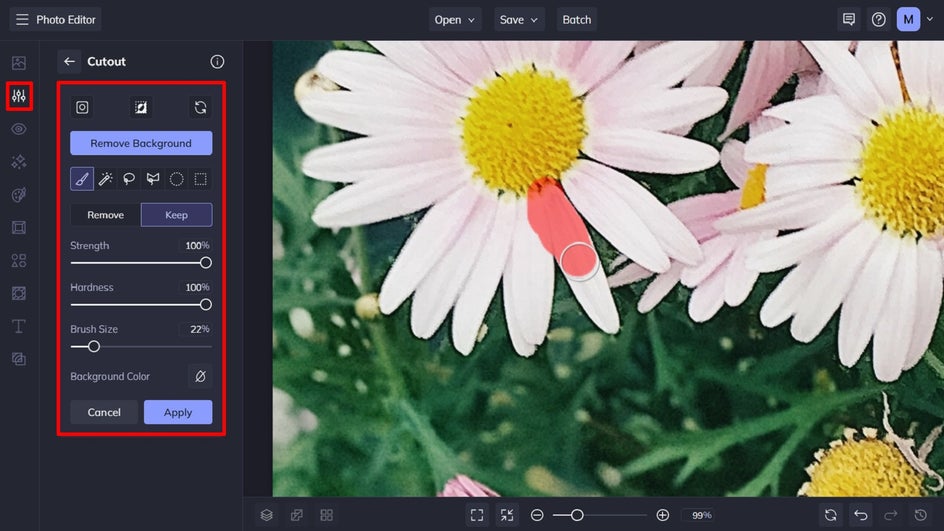Switch brush mode to Remove
Viewport: 944px width, 531px height.
(x=105, y=215)
